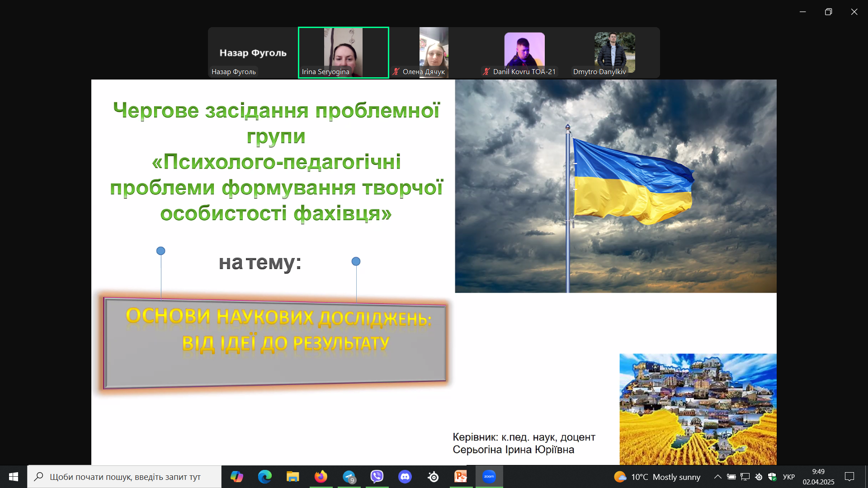This screenshot has width=868, height=488.
Task: Open Copilot from the taskbar
Action: click(236, 477)
